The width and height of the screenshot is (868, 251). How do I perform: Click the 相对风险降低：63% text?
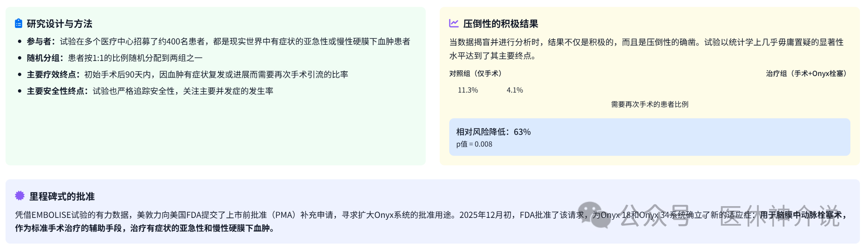coord(493,132)
